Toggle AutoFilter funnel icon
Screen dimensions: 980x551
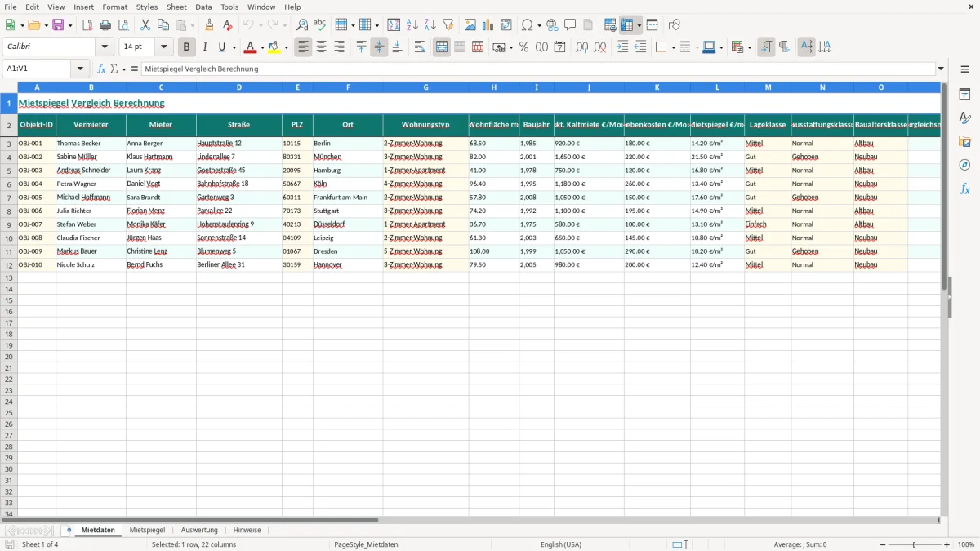tap(448, 25)
